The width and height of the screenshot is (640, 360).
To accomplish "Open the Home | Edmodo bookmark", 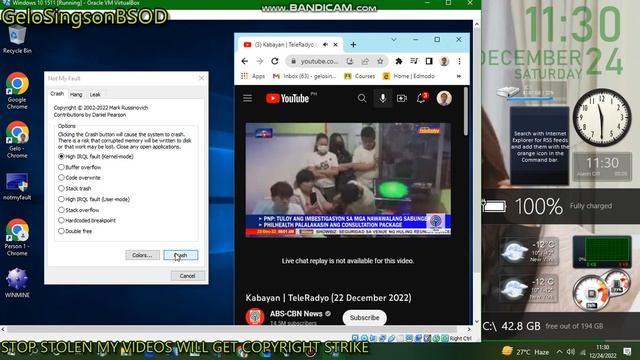I will pos(409,76).
